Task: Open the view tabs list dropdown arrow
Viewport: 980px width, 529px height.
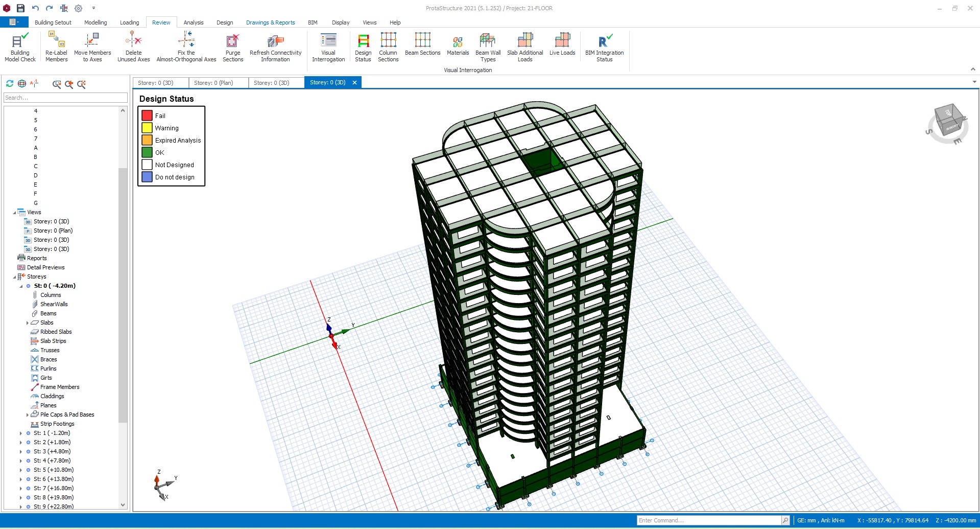Action: (974, 82)
